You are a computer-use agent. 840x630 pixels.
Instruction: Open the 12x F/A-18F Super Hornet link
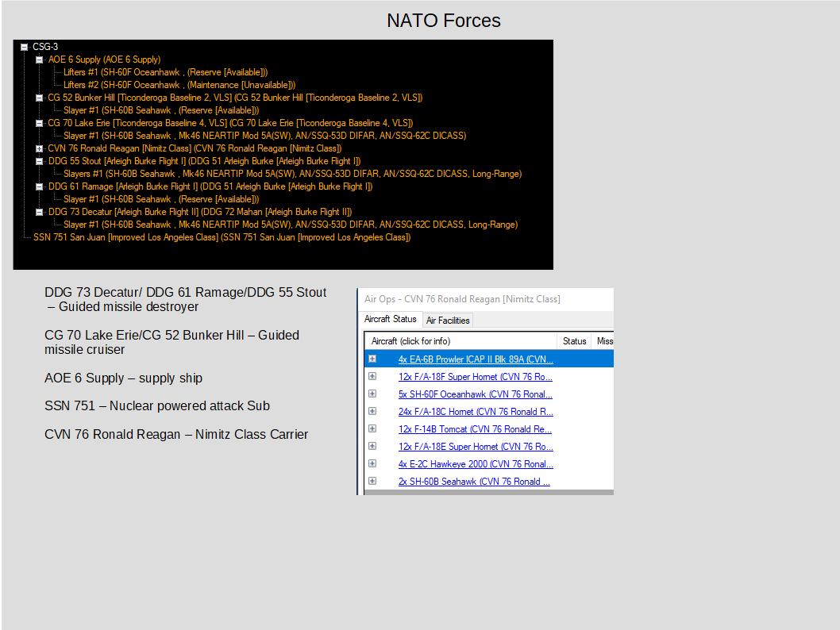click(x=475, y=377)
